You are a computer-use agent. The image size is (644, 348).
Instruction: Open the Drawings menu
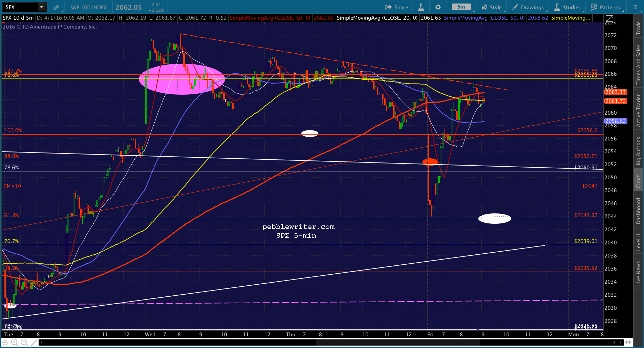point(528,7)
